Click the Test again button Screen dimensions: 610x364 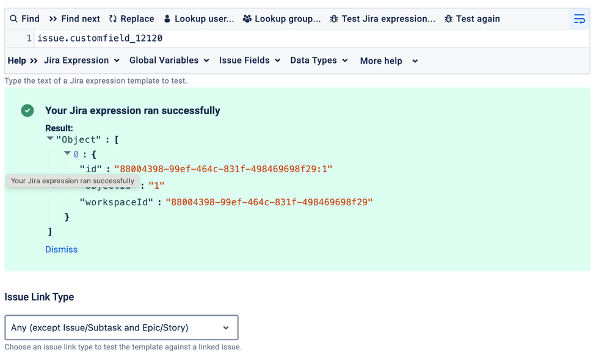coord(472,19)
